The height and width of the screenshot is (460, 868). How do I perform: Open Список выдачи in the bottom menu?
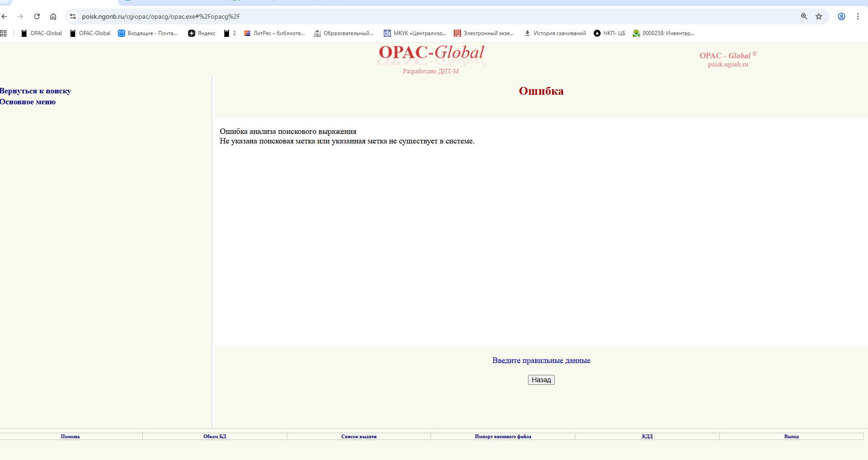pyautogui.click(x=359, y=436)
